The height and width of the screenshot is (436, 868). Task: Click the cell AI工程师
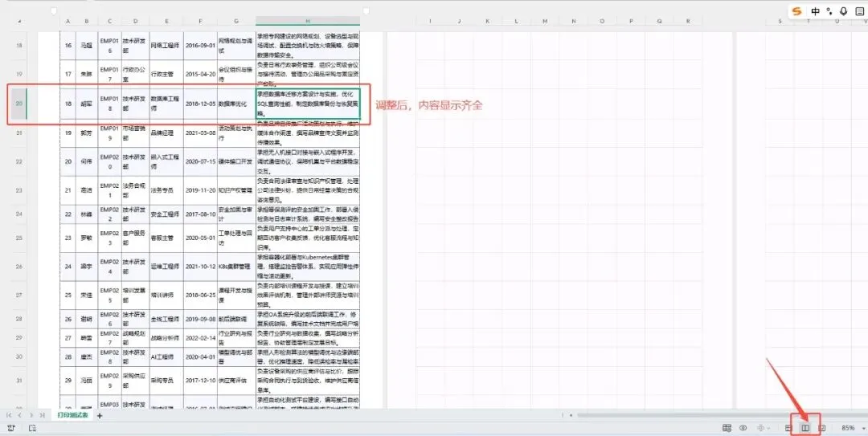tap(166, 357)
